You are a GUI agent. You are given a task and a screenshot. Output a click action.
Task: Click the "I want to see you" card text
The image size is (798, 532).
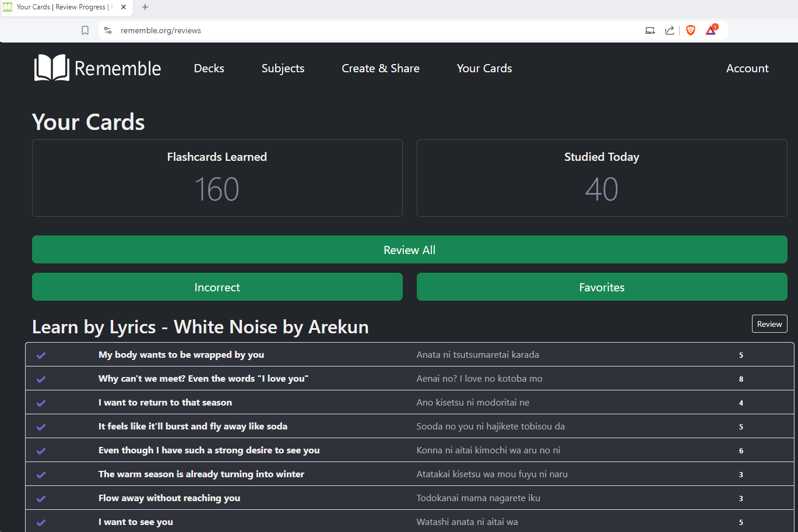click(136, 522)
